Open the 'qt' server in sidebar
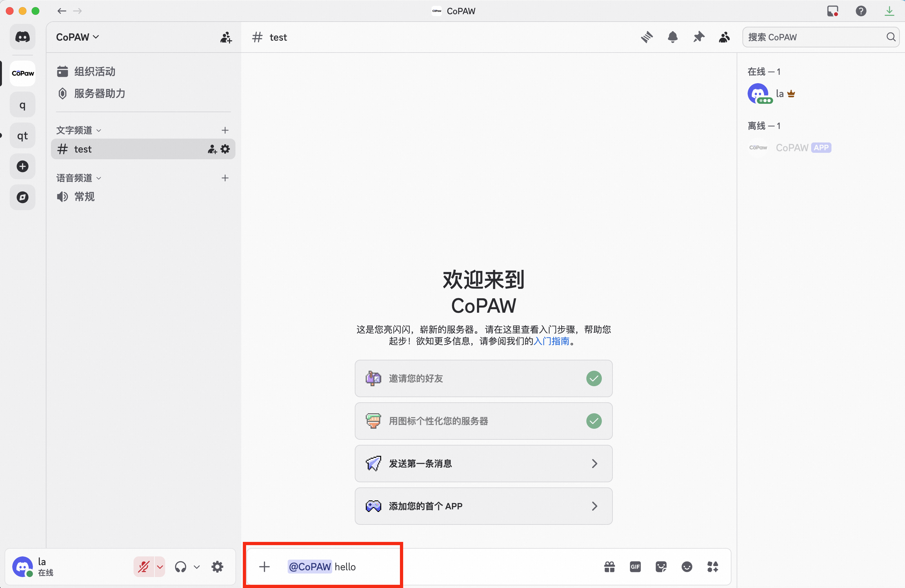 [23, 135]
